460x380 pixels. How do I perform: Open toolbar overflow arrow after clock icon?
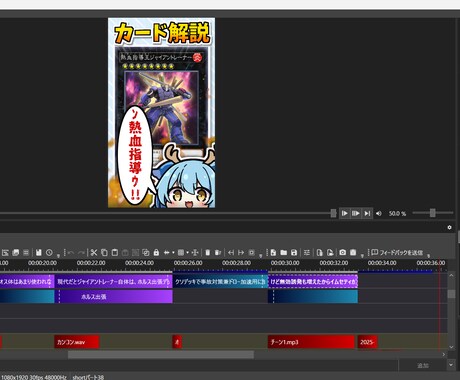(58, 256)
